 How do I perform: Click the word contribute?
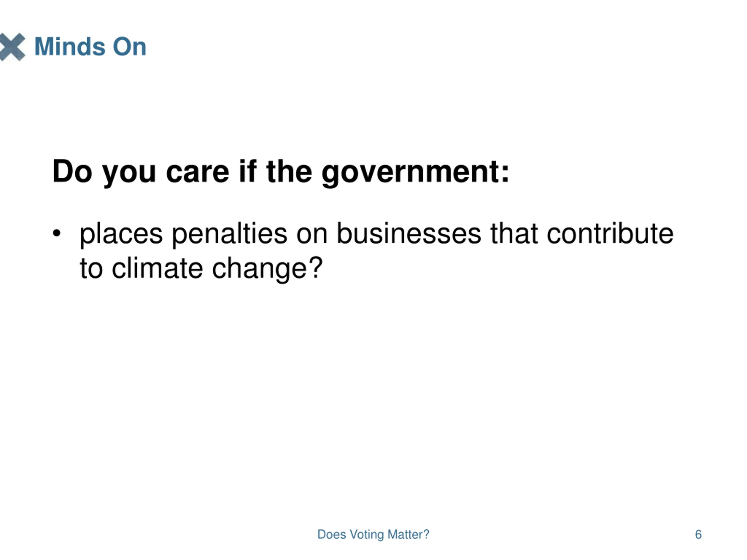(610, 233)
